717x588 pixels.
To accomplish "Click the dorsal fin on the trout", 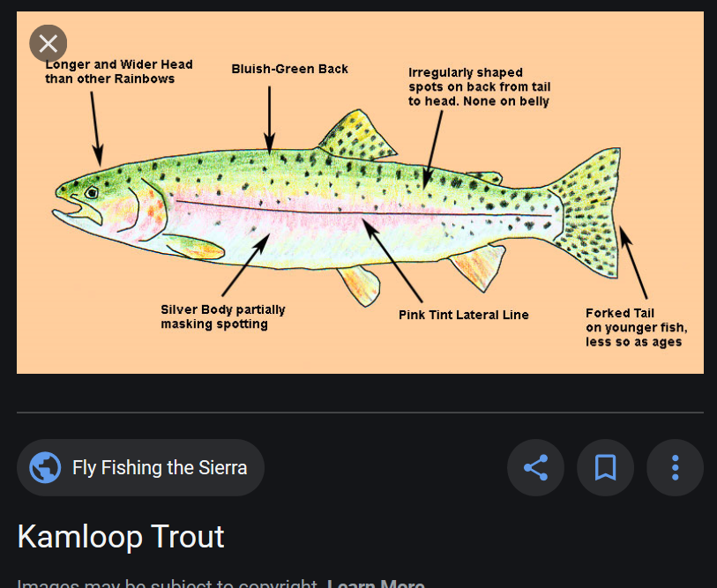I will click(x=357, y=136).
